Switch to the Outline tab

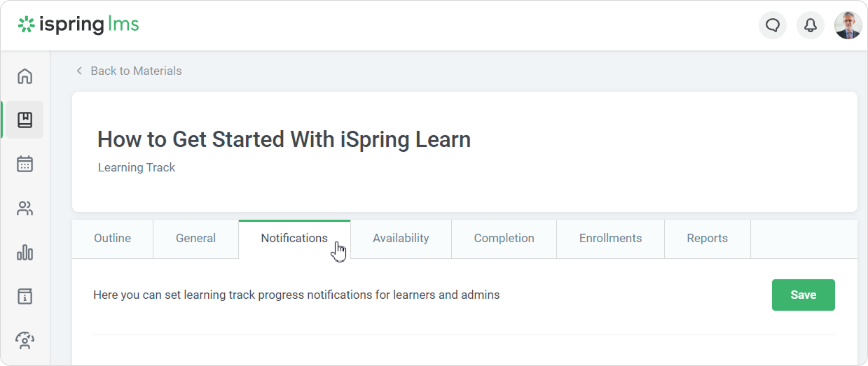tap(112, 239)
